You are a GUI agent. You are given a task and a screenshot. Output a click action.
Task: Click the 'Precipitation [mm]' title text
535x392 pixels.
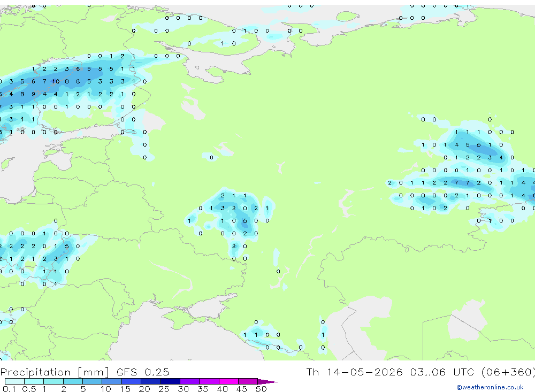[x=55, y=372]
